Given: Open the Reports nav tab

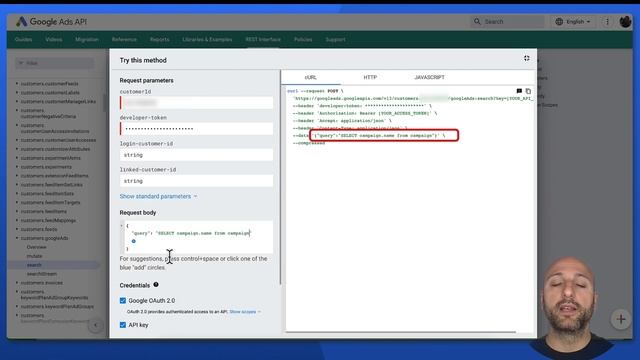Looking at the screenshot, I should click(x=160, y=40).
